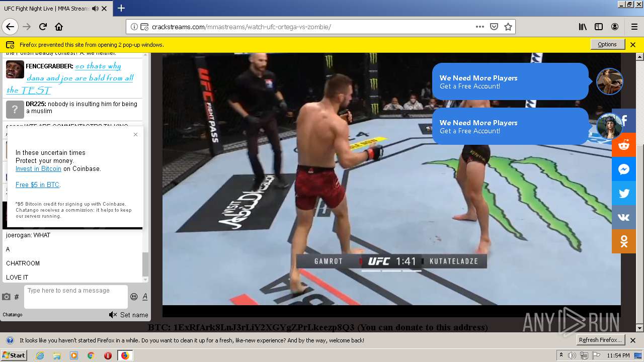
Task: Share the stream on Reddit
Action: tap(624, 145)
